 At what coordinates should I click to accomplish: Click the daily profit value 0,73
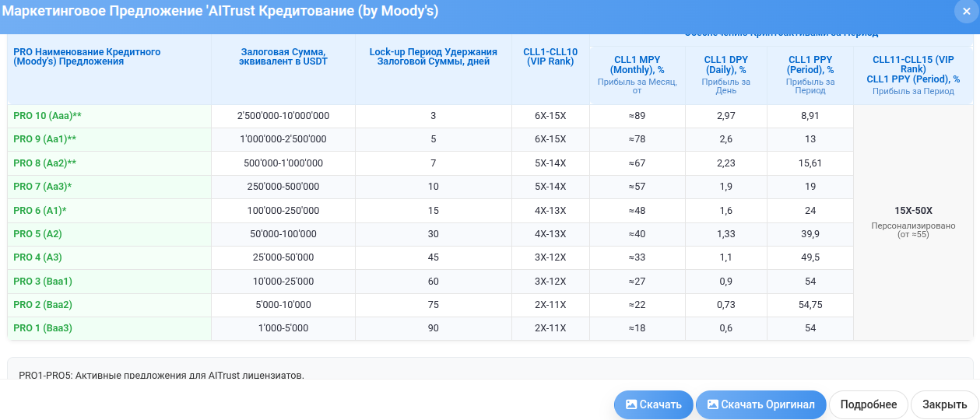725,305
